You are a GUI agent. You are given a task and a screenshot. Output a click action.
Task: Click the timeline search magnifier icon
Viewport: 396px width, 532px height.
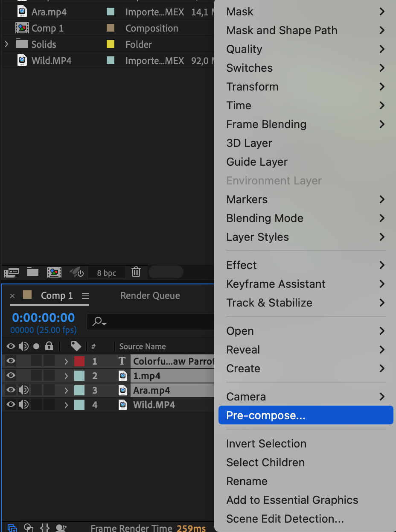[99, 322]
